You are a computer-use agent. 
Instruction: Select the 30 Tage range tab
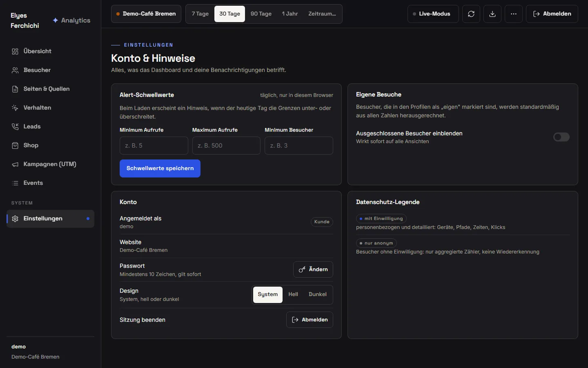point(230,14)
